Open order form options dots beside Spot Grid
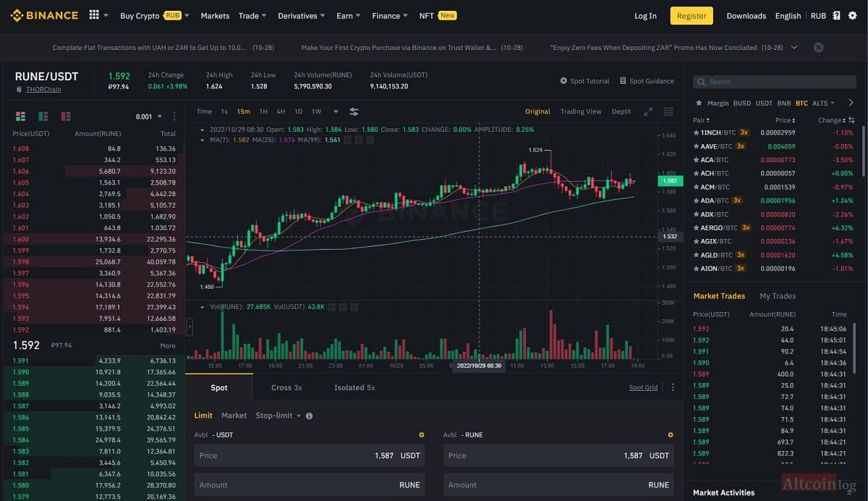The width and height of the screenshot is (868, 501). (673, 387)
